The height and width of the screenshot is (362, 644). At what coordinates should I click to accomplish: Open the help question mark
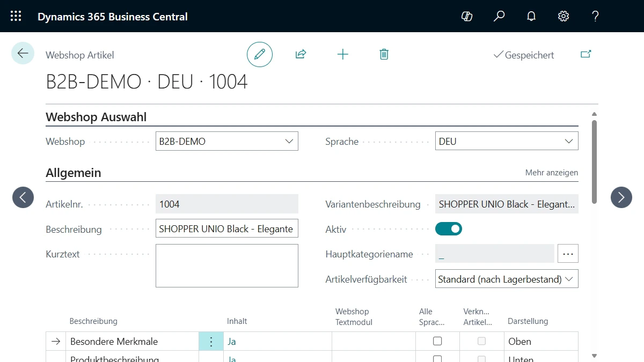[x=595, y=16]
